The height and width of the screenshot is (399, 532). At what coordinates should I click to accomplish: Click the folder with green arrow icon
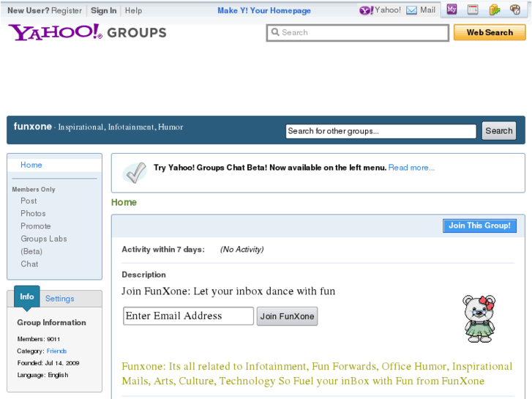point(495,10)
